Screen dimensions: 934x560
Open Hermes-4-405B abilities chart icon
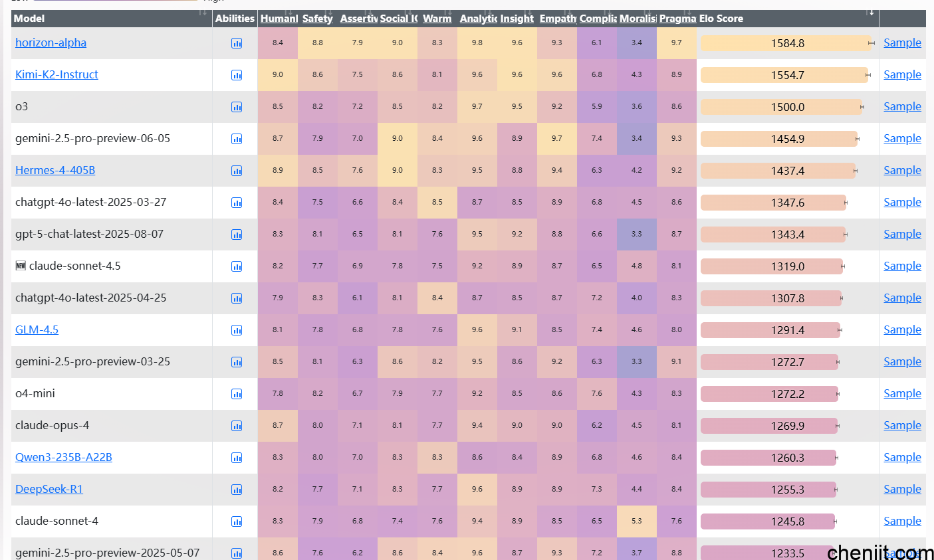tap(237, 171)
